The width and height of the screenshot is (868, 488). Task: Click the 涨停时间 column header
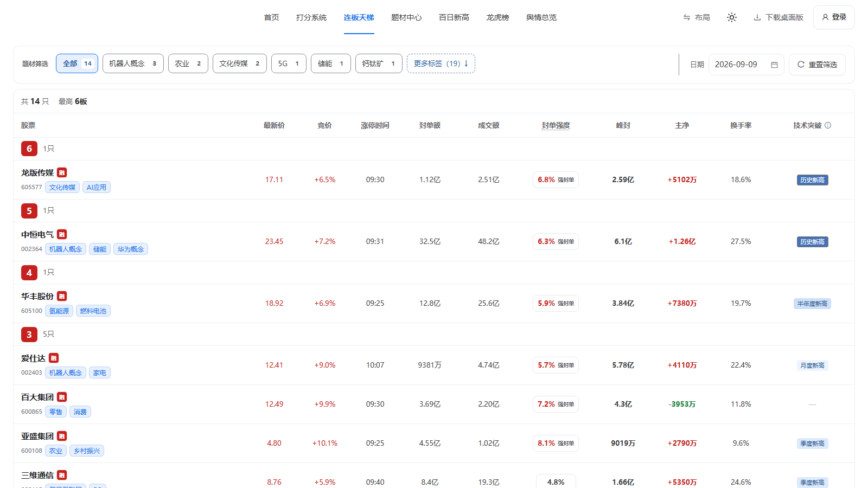click(x=375, y=125)
